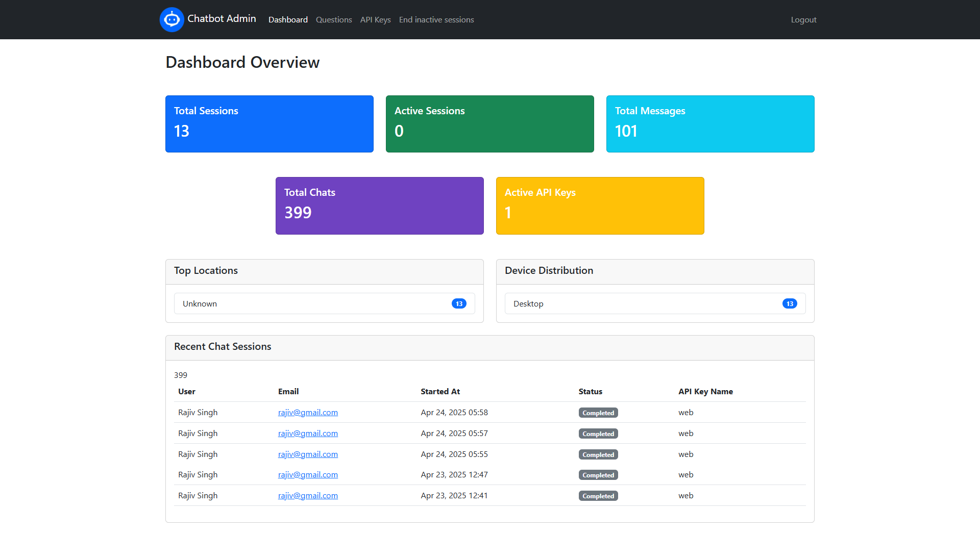Viewport: 980px width, 535px height.
Task: Click the Email column header
Action: (288, 391)
